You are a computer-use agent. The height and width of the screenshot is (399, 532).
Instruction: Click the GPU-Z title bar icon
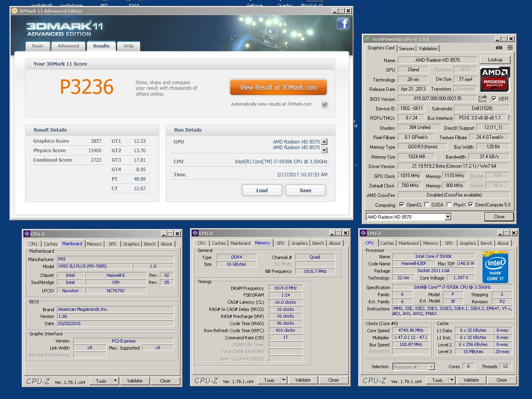(x=367, y=39)
